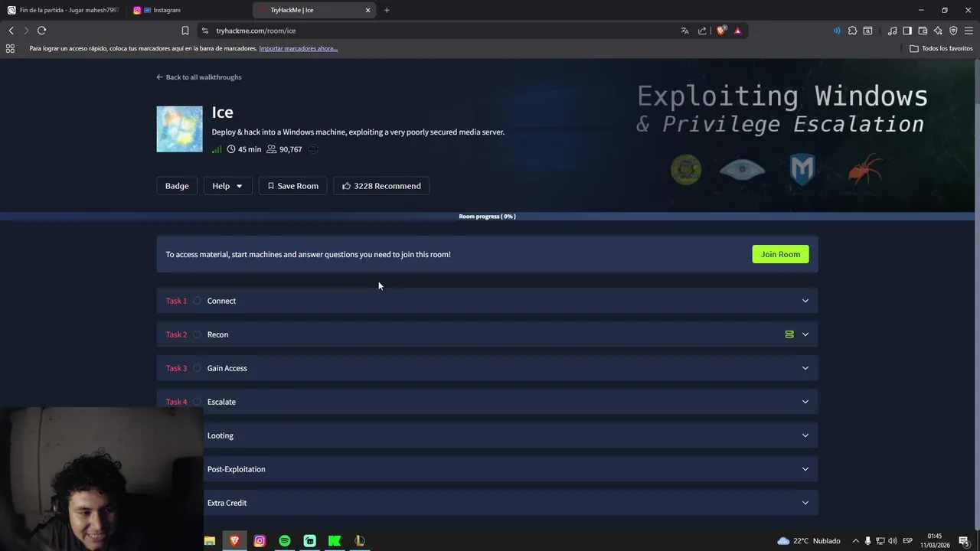
Task: Open the Brave Shields lion icon
Action: tap(721, 31)
